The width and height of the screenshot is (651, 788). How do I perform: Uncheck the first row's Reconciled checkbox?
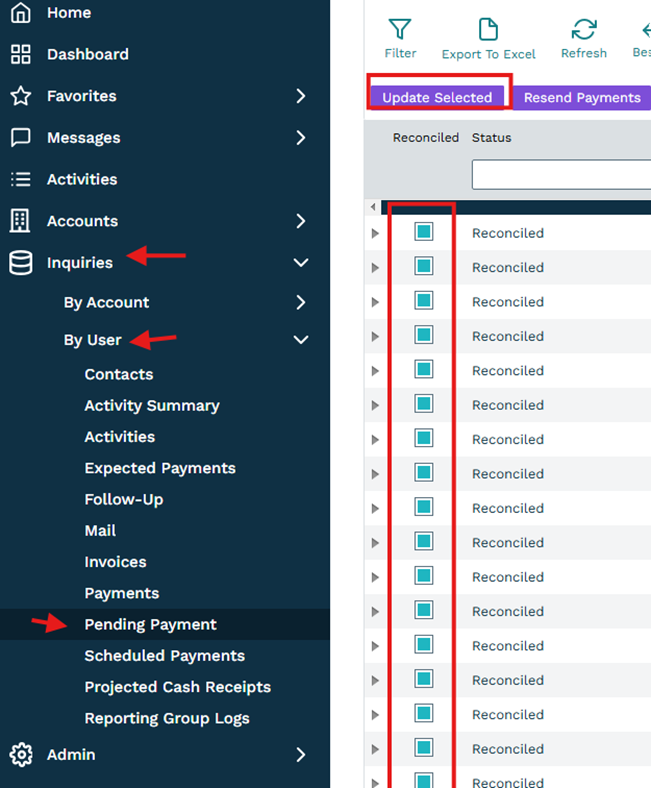click(423, 232)
